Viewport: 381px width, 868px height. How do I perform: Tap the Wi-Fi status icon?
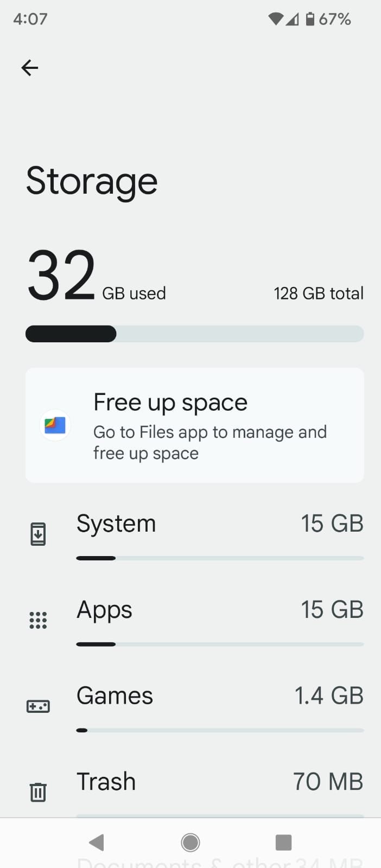[x=275, y=18]
